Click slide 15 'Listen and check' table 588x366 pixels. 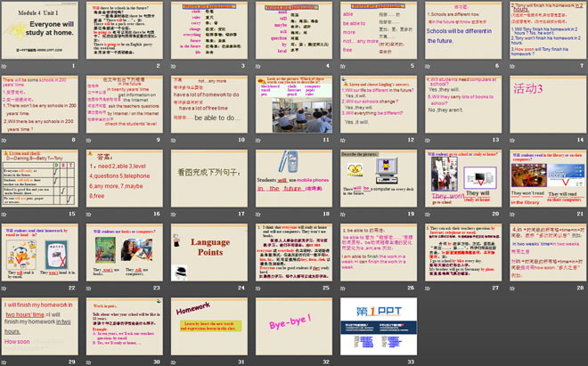(42, 181)
